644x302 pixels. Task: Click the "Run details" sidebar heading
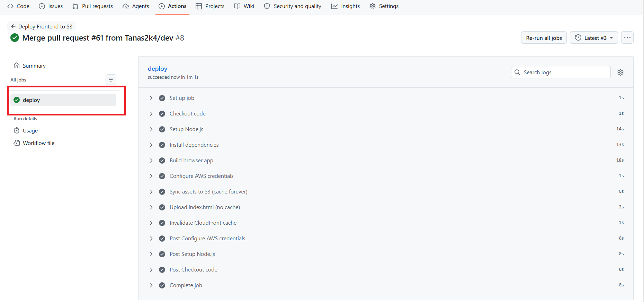point(25,119)
